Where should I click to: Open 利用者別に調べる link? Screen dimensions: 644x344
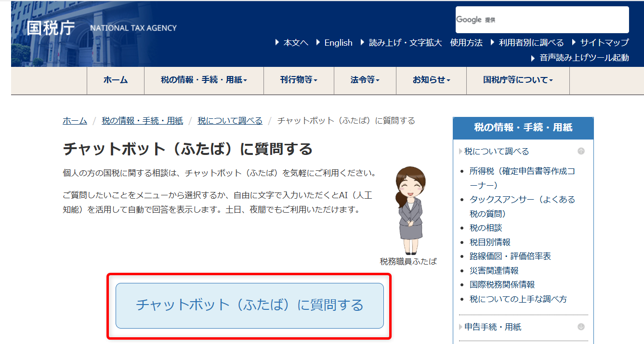(531, 43)
